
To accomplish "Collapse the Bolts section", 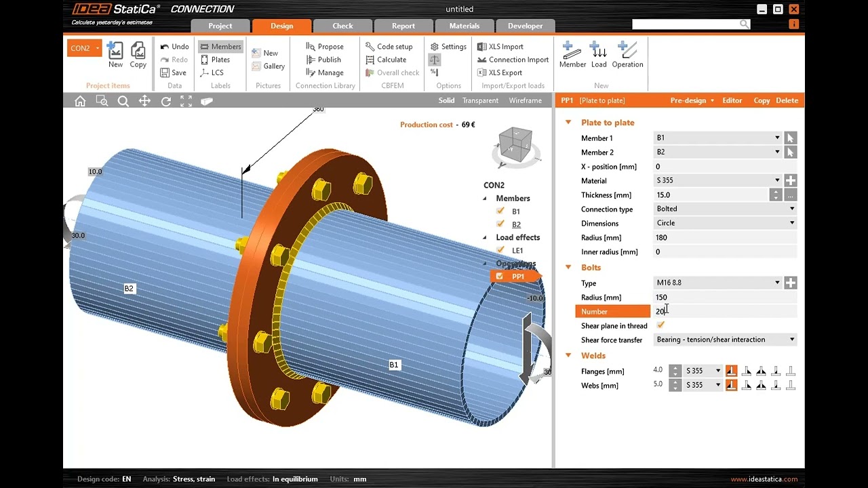I will click(x=568, y=267).
